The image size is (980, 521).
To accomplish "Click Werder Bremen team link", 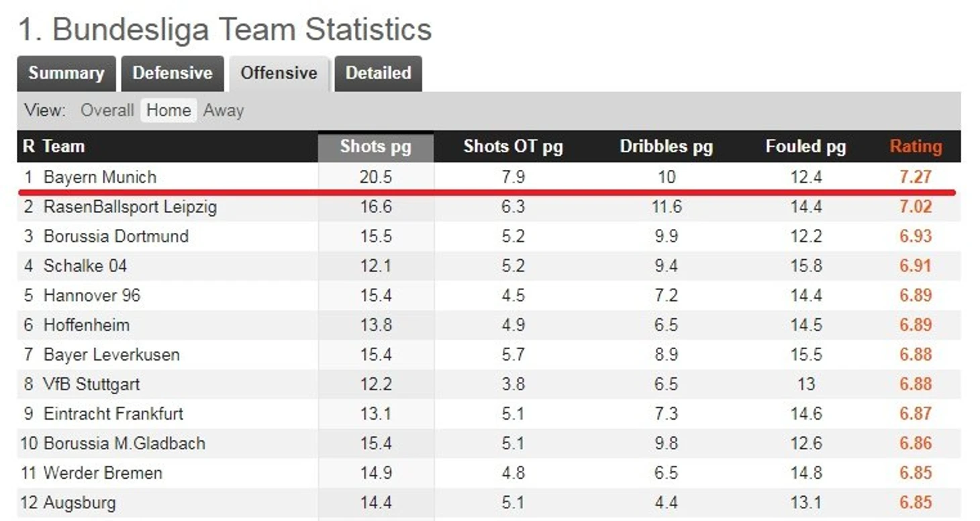I will (x=103, y=473).
